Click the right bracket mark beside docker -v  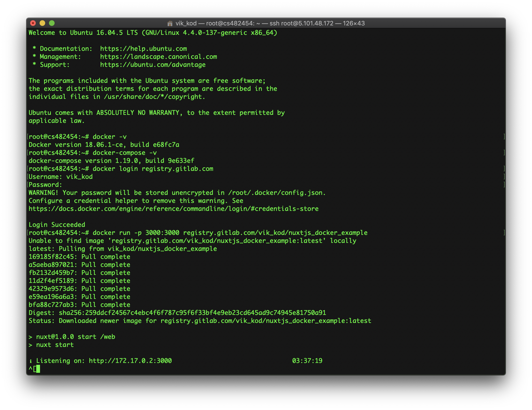[504, 137]
